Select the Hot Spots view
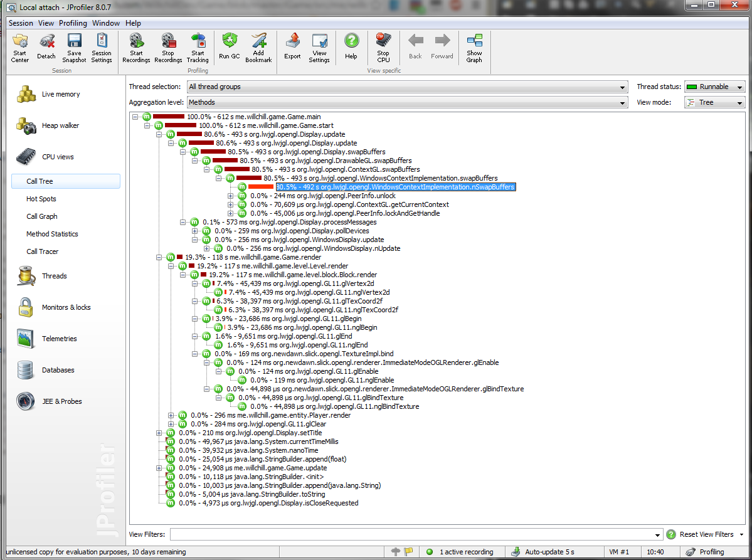Screen dimensions: 752x560 point(41,199)
